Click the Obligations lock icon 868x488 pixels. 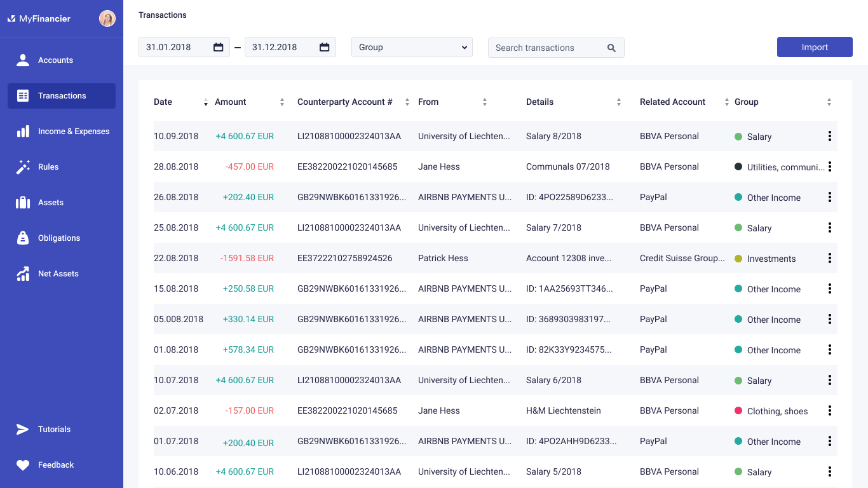(23, 238)
